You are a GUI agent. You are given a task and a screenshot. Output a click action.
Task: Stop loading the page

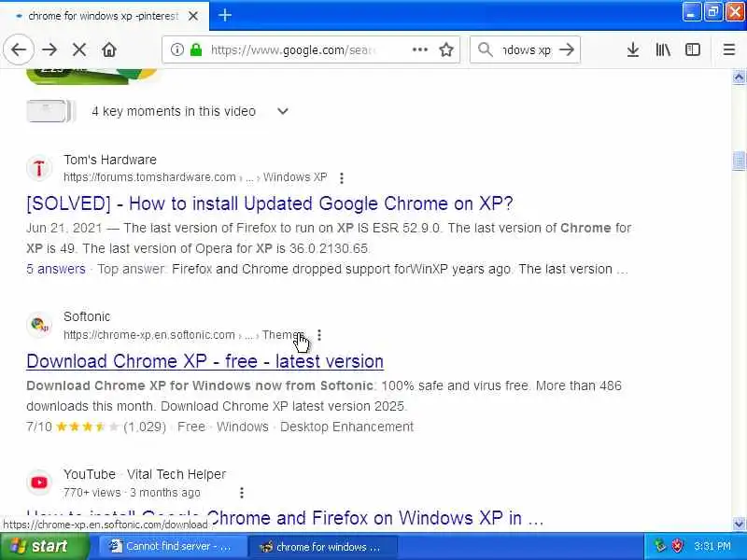pos(79,49)
